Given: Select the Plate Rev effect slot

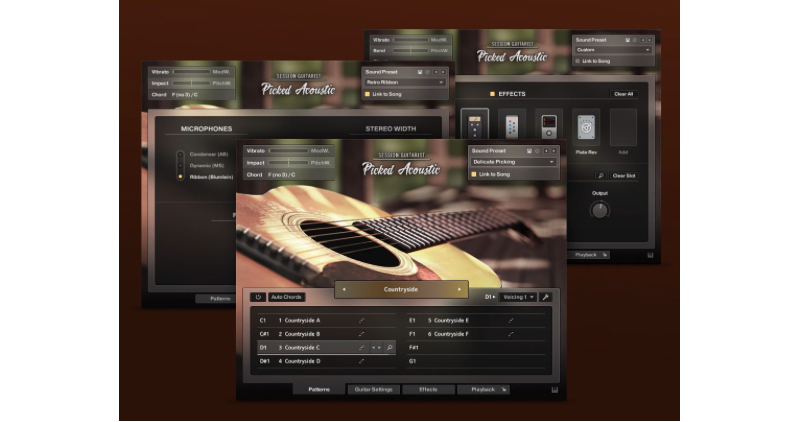Looking at the screenshot, I should pos(586,128).
